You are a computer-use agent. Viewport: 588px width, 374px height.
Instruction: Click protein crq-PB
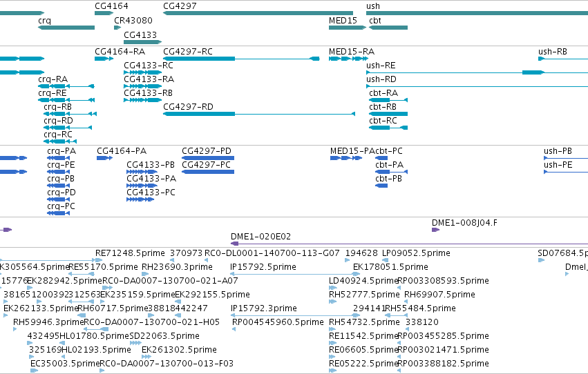pyautogui.click(x=59, y=186)
